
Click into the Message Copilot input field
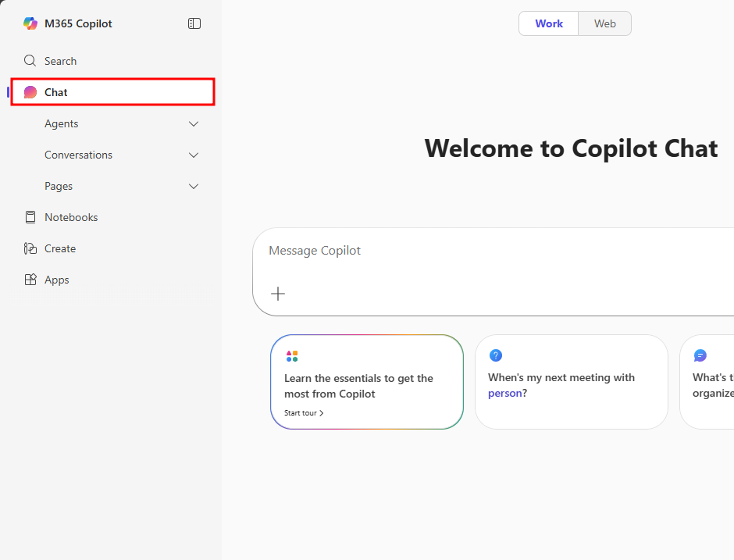coord(469,251)
